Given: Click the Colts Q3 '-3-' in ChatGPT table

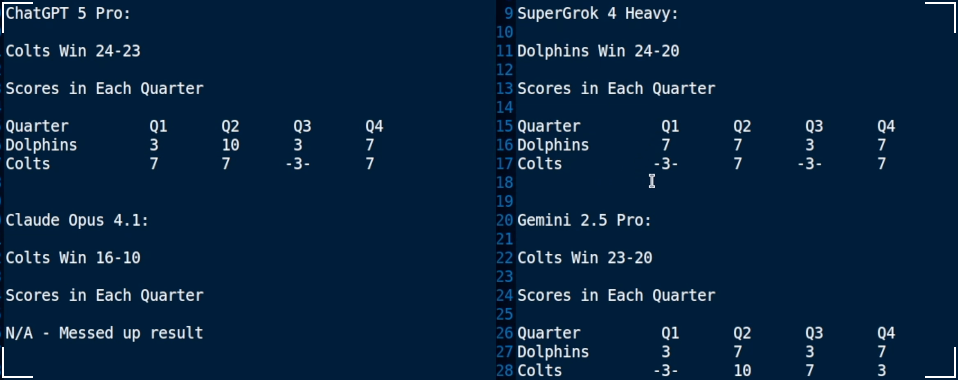Looking at the screenshot, I should (x=298, y=164).
